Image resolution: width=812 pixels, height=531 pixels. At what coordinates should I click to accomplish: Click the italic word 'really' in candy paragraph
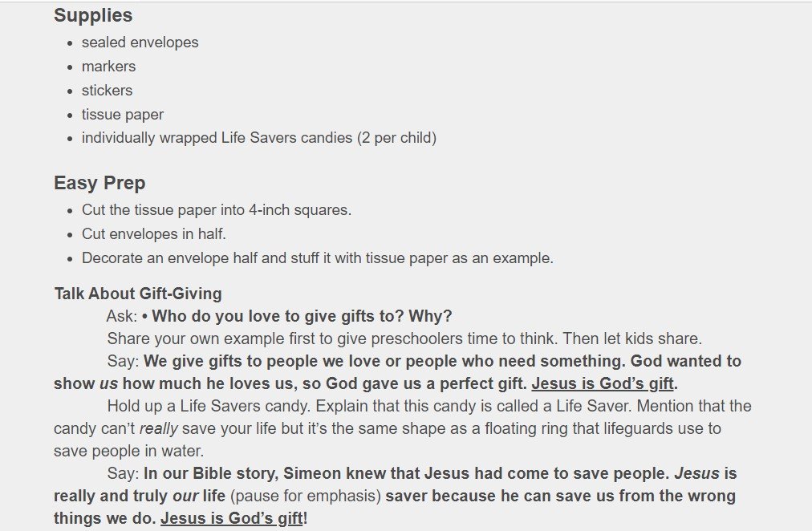pyautogui.click(x=158, y=428)
